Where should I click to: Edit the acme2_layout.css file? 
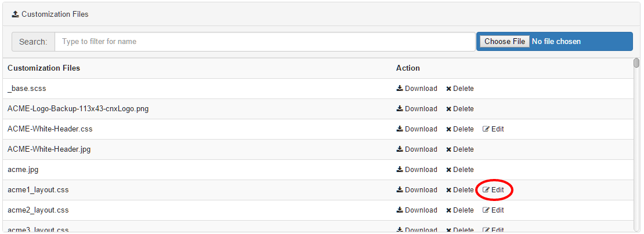[x=493, y=210]
